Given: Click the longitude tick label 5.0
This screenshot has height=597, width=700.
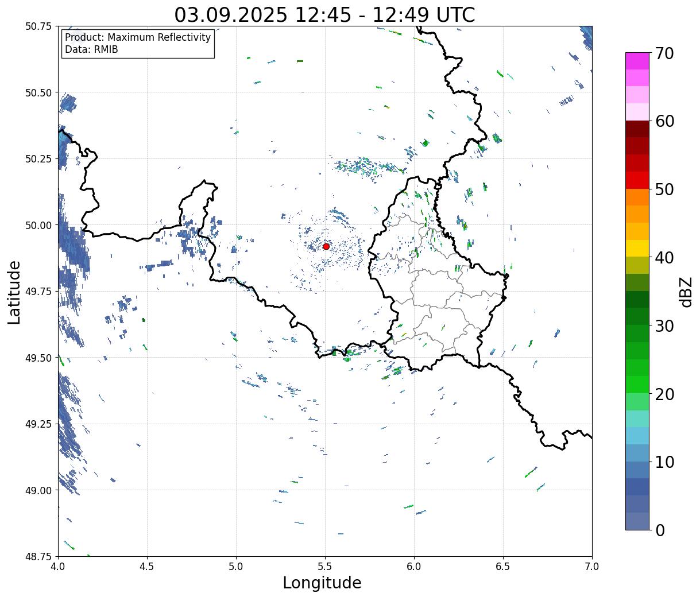Looking at the screenshot, I should [236, 566].
